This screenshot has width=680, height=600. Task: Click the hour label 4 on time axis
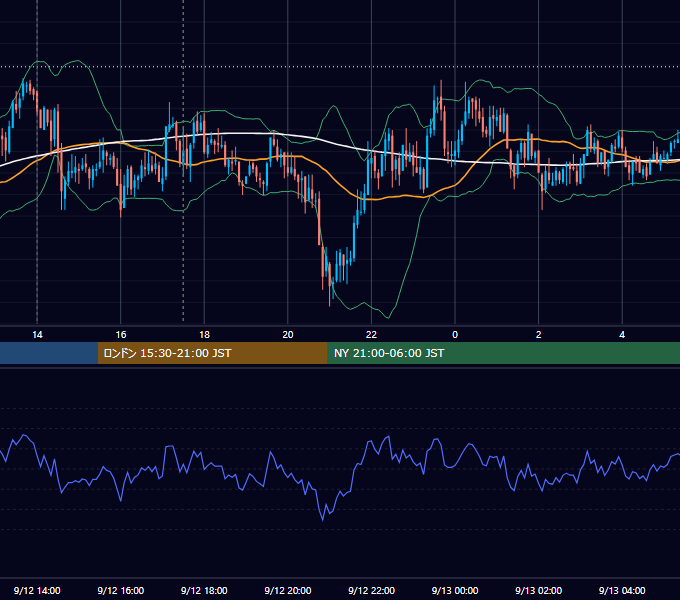622,335
